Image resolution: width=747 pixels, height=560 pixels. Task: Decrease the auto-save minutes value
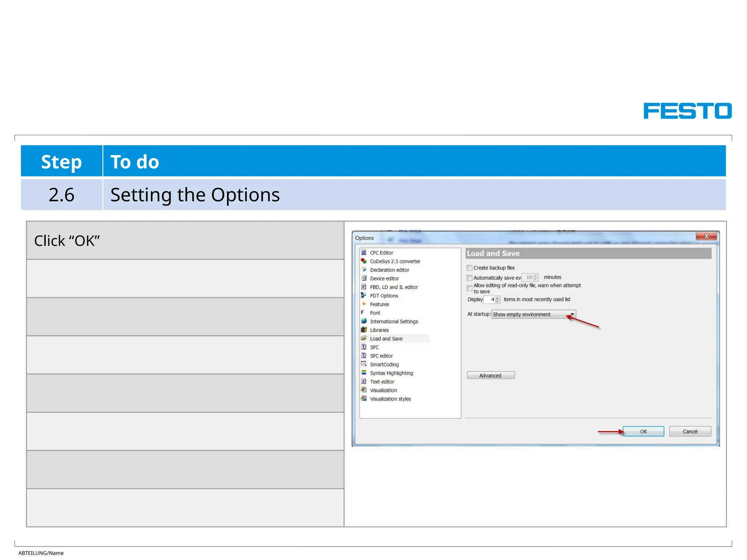[535, 279]
